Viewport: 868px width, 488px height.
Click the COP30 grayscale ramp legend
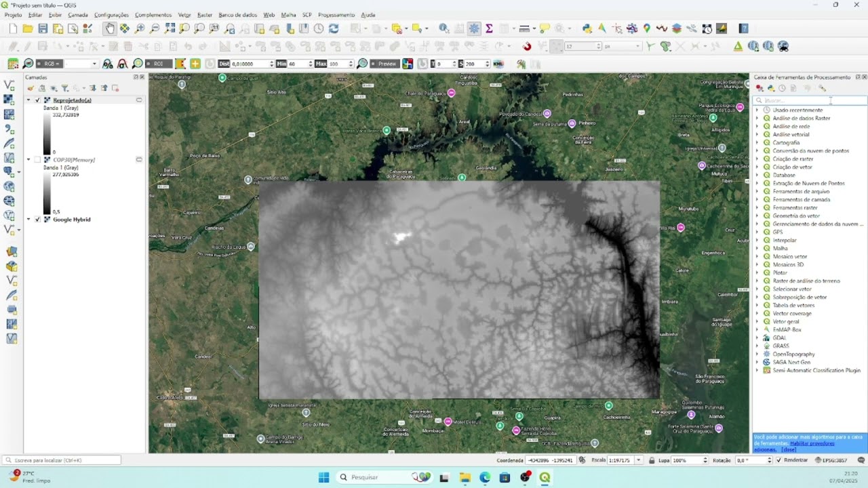pyautogui.click(x=47, y=194)
